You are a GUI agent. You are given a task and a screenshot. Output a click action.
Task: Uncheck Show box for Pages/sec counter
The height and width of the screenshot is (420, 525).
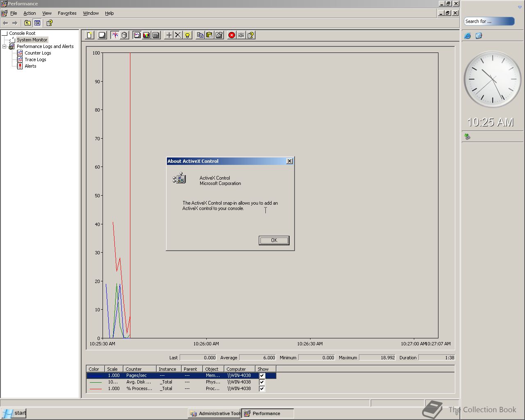[262, 376]
